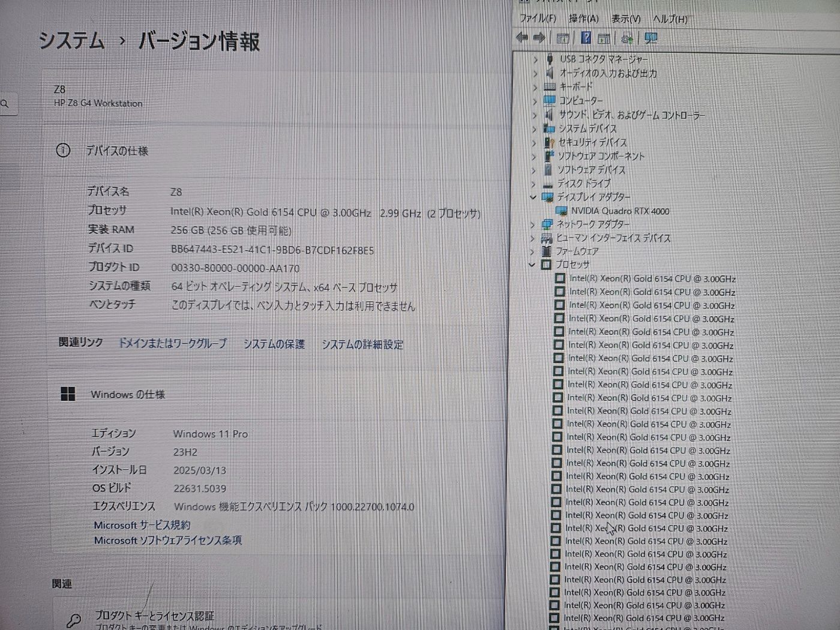Expand the オーディオの入力および出力 node

535,73
